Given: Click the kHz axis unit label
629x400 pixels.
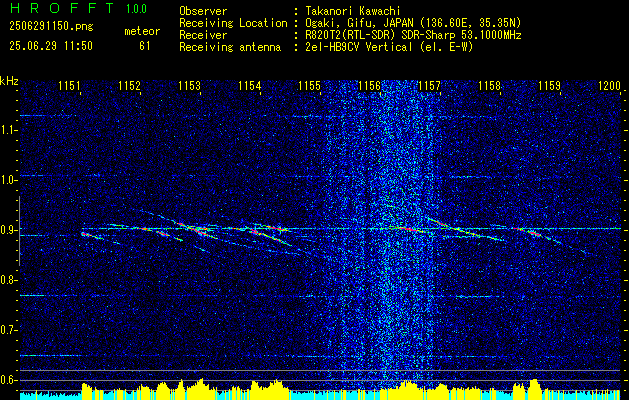Looking at the screenshot, I should pyautogui.click(x=9, y=81).
